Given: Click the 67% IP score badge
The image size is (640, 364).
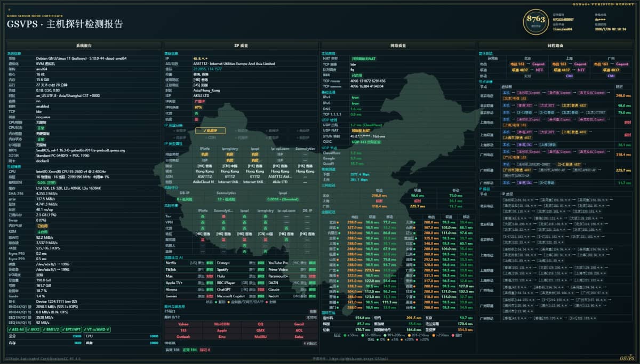Looking at the screenshot, I should [198, 107].
